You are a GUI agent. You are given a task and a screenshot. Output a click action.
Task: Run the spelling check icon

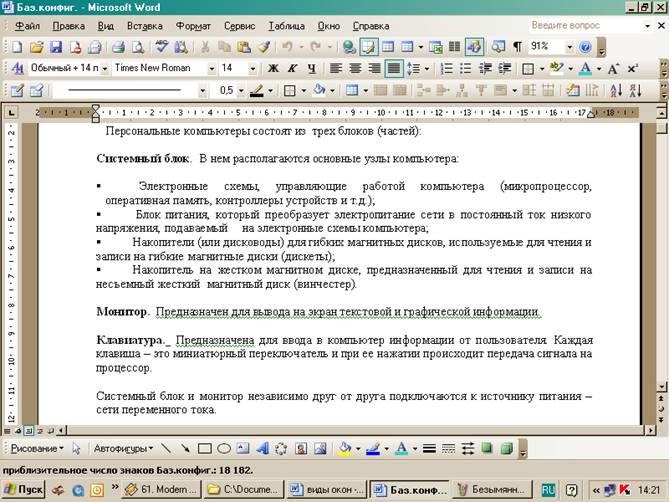pyautogui.click(x=163, y=47)
